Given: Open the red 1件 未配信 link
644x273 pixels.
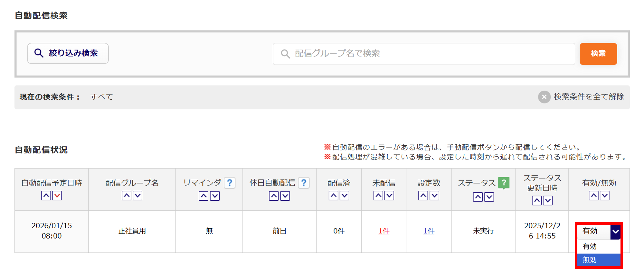Looking at the screenshot, I should pos(384,231).
